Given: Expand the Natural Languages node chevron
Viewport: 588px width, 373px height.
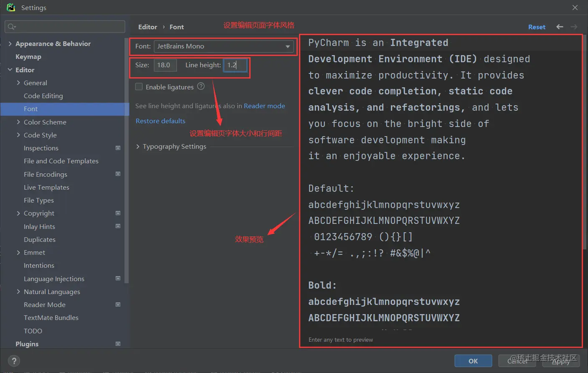Looking at the screenshot, I should click(x=18, y=292).
